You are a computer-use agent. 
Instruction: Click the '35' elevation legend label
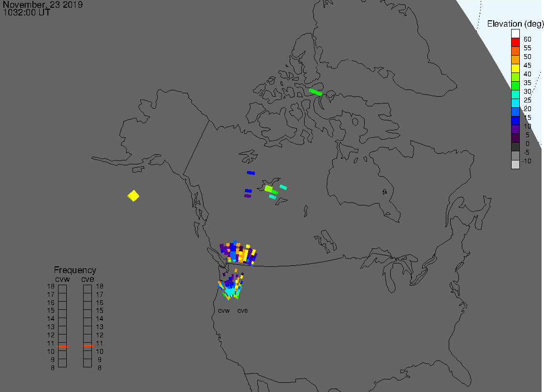click(528, 83)
